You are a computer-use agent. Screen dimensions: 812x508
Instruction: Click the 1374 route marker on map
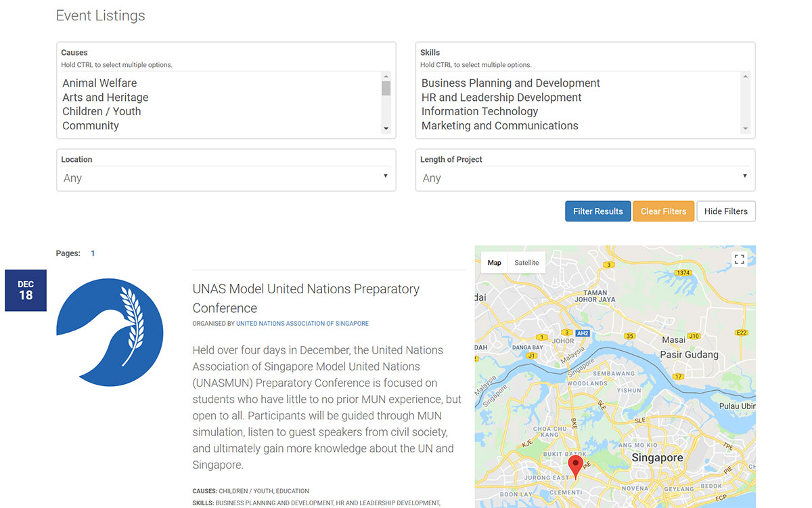(683, 272)
